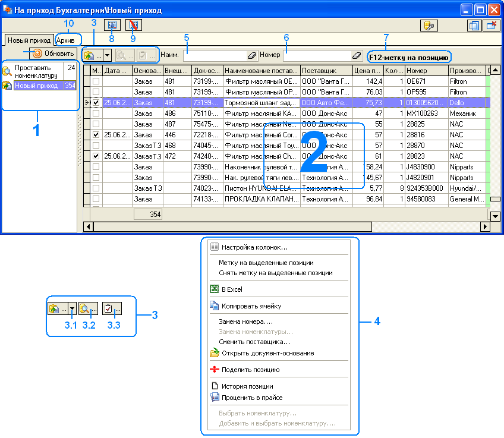Image resolution: width=504 pixels, height=438 pixels.
Task: Open the dropdown arrow labeled 3.1
Action: coord(73,308)
